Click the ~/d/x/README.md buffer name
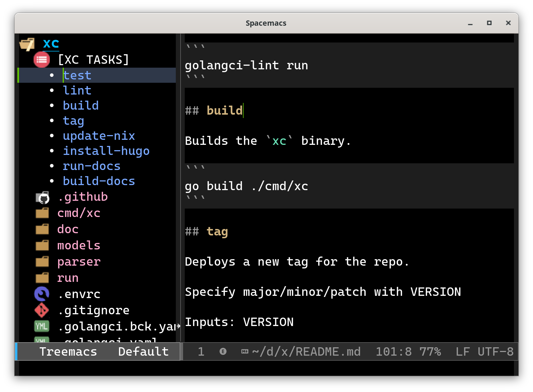Viewport: 533px width, 392px height. (306, 351)
